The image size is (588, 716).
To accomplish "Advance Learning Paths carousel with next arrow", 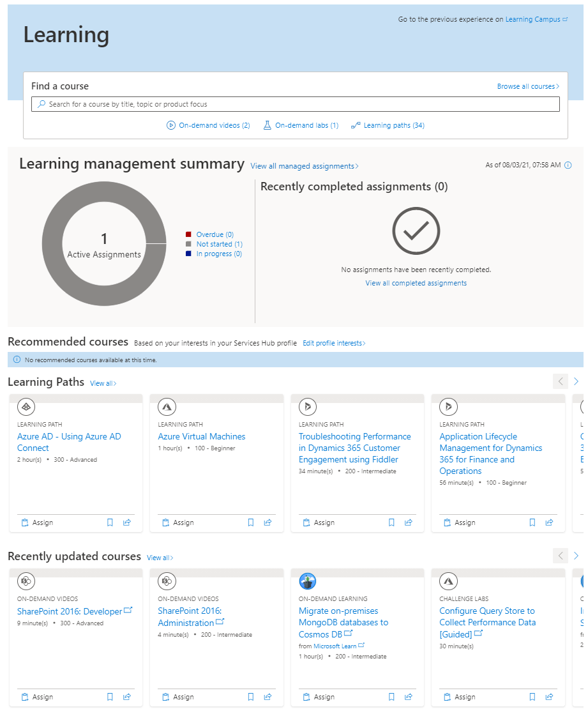I will click(x=576, y=381).
